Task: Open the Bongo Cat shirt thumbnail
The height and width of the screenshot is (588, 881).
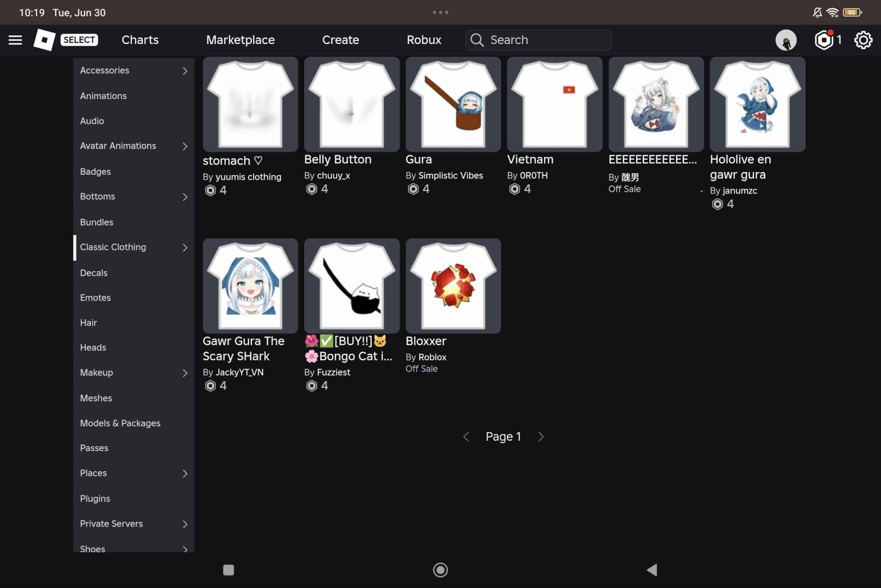Action: pyautogui.click(x=352, y=286)
